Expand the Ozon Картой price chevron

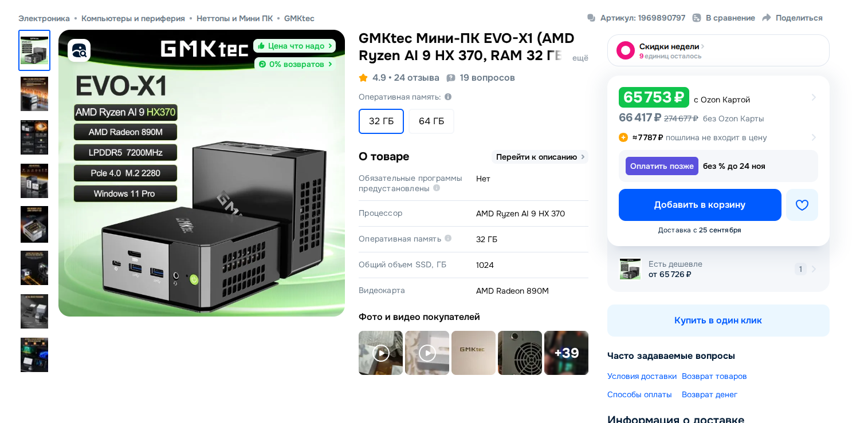click(x=814, y=97)
